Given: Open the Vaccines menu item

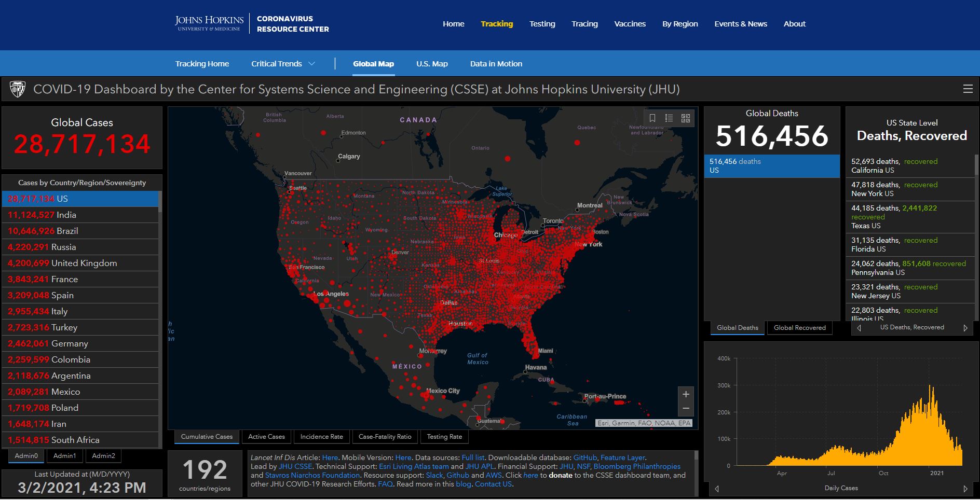Looking at the screenshot, I should [x=630, y=24].
